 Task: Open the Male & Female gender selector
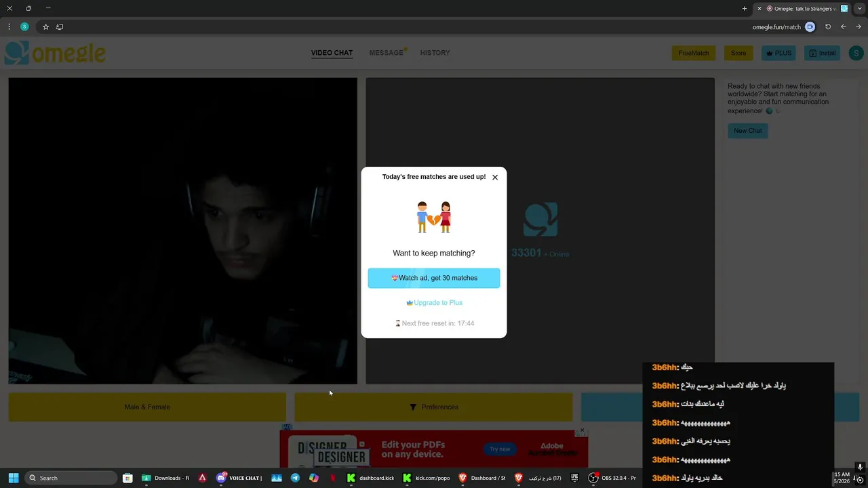[147, 407]
